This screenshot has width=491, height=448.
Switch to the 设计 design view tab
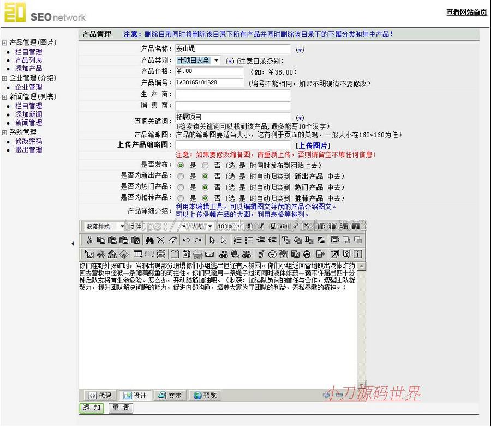(x=135, y=396)
